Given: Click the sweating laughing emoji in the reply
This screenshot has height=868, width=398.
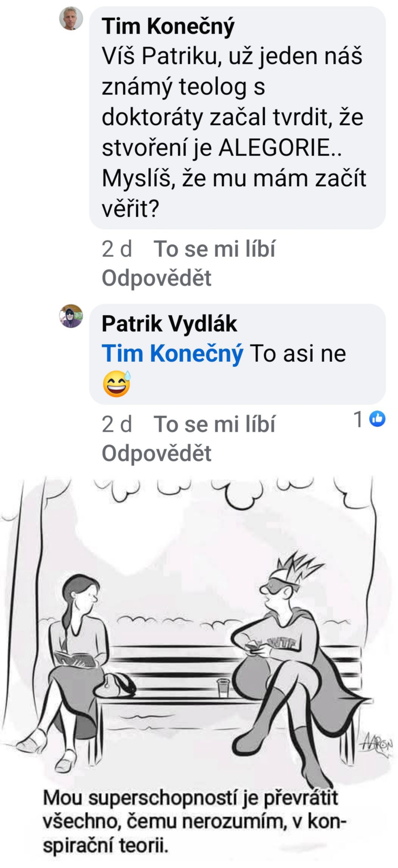Looking at the screenshot, I should 117,384.
